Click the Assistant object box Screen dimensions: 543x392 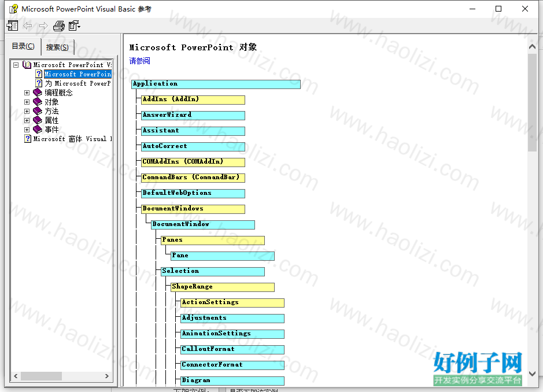(193, 131)
